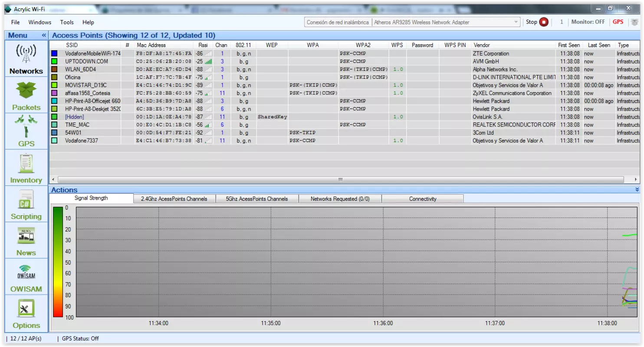This screenshot has width=644, height=347.
Task: Sort by WPS PIN column header
Action: (455, 45)
